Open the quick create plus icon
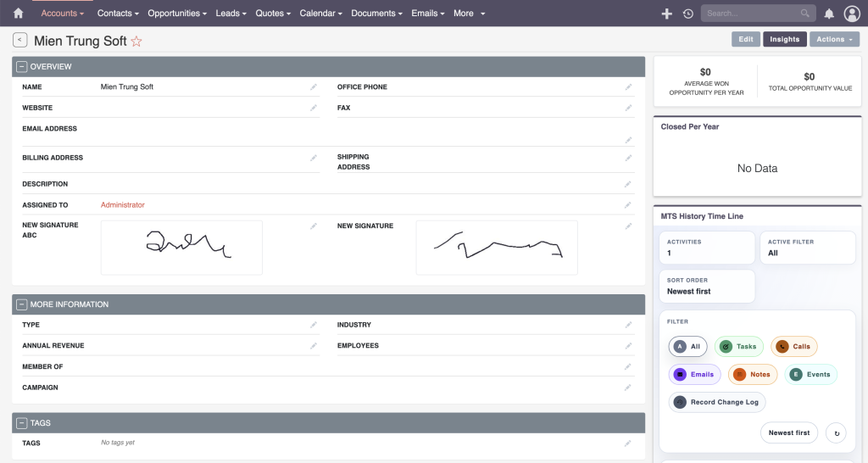Image resolution: width=868 pixels, height=463 pixels. [666, 14]
